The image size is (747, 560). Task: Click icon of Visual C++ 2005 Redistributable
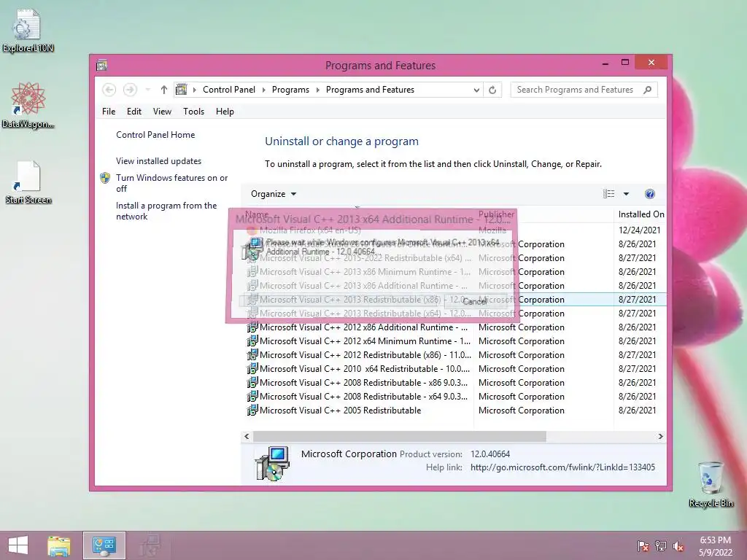pos(252,410)
